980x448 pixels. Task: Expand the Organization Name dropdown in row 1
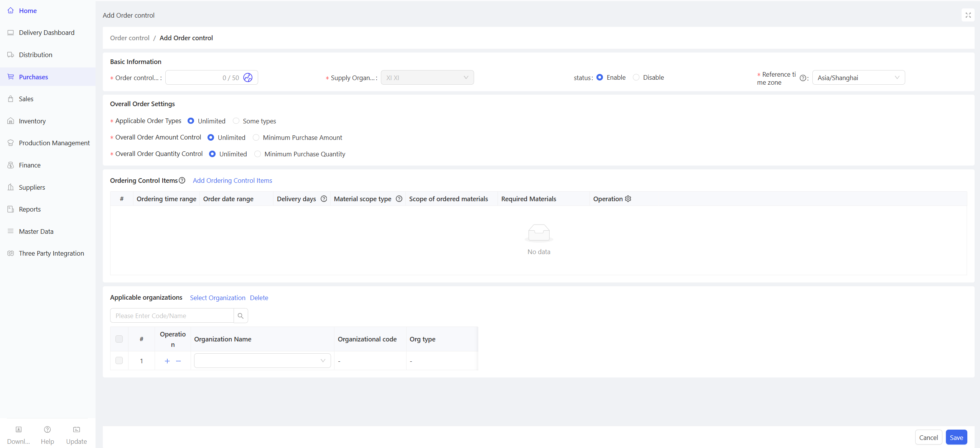262,361
